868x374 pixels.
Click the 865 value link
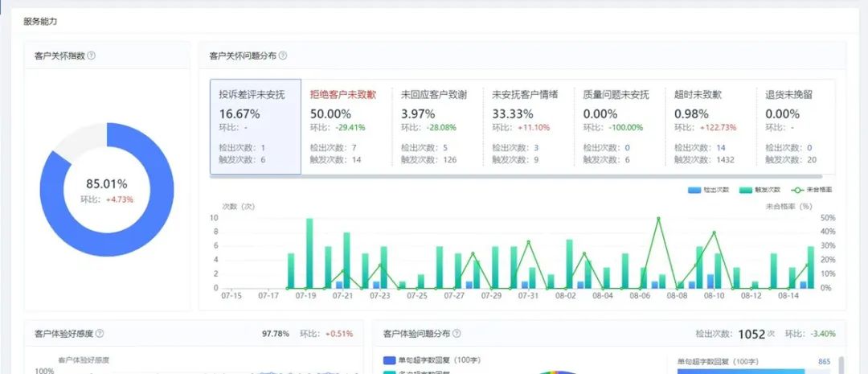pos(823,362)
